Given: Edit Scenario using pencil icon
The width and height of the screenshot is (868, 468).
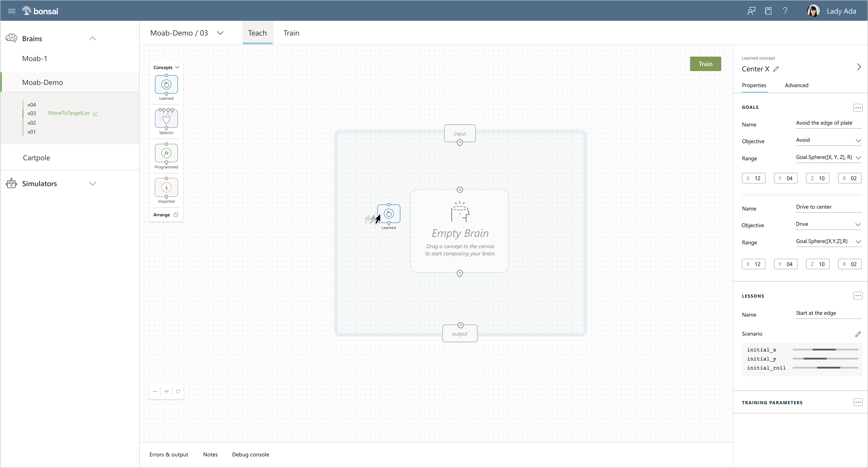Looking at the screenshot, I should click(858, 334).
